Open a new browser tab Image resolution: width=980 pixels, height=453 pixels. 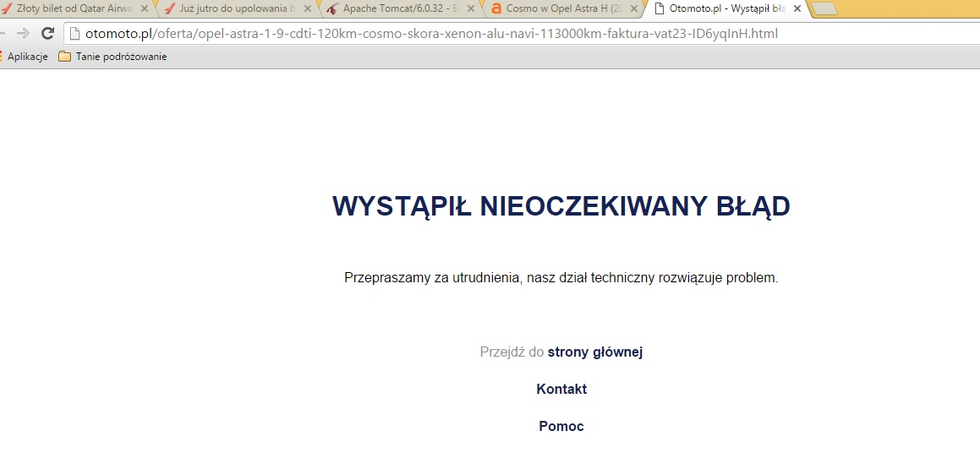pyautogui.click(x=825, y=8)
